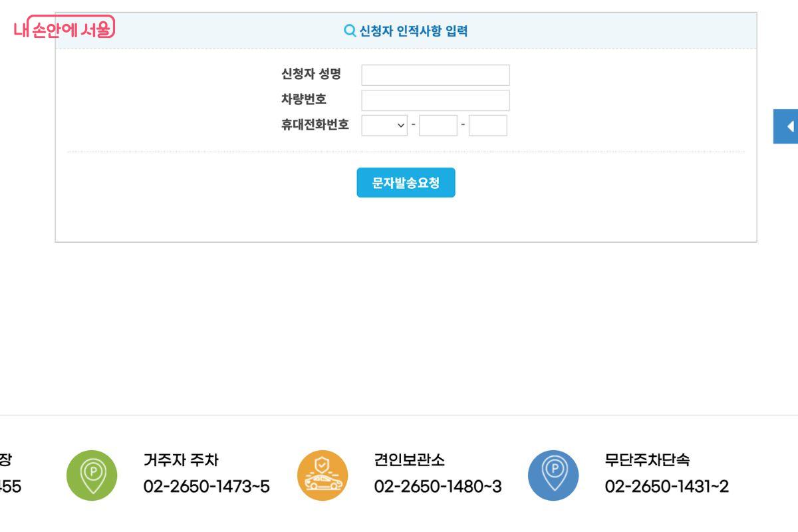
Task: Click the 견인보관소 phone number 02-2650-1480~3
Action: pos(436,487)
